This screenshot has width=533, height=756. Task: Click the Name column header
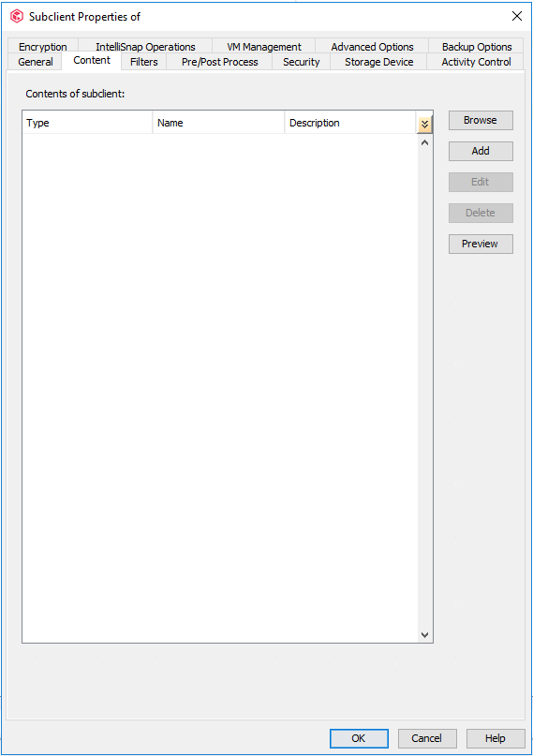[218, 123]
